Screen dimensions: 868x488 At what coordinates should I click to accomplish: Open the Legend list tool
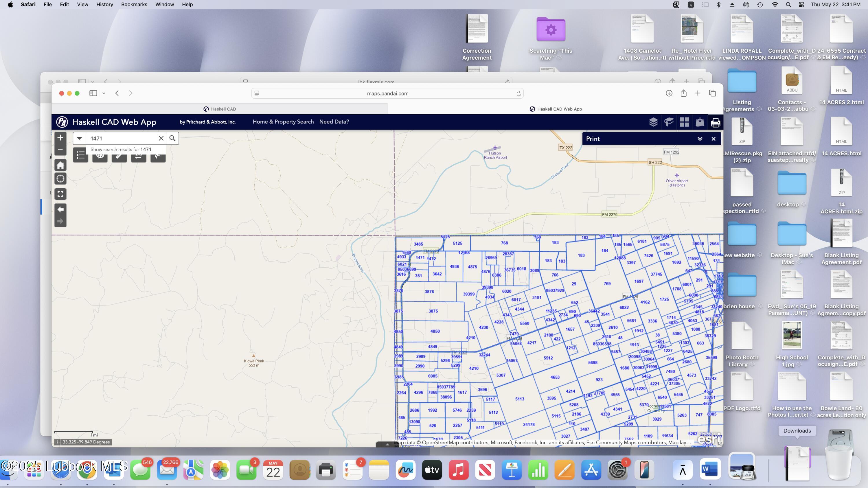tap(80, 155)
